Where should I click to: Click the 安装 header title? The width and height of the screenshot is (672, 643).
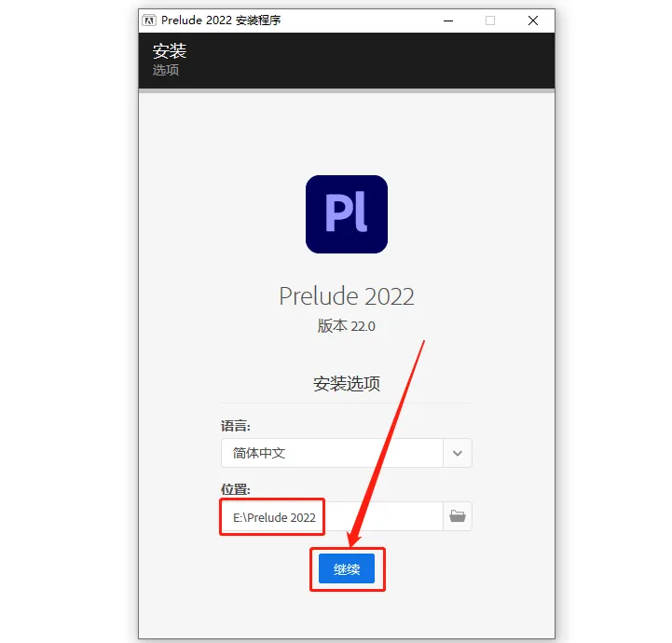(170, 51)
